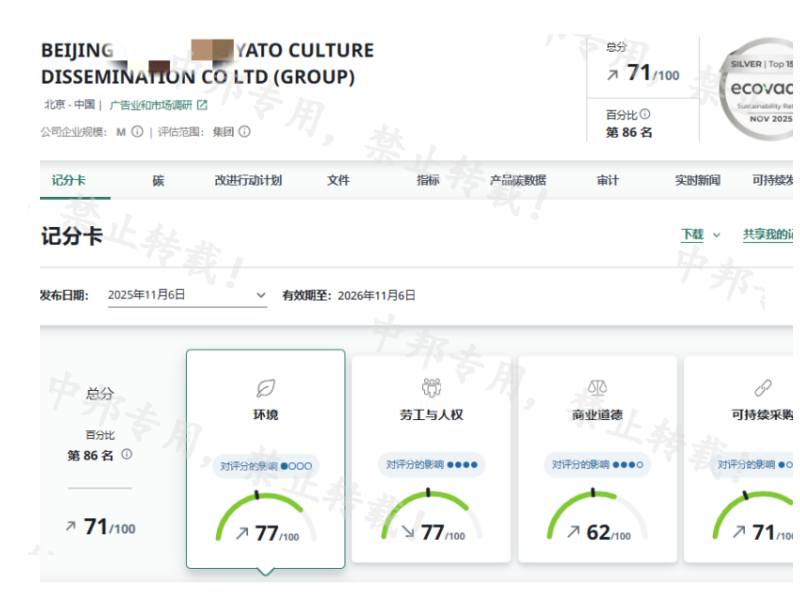
Task: Click the leaf icon on 环境 card
Action: click(x=265, y=388)
